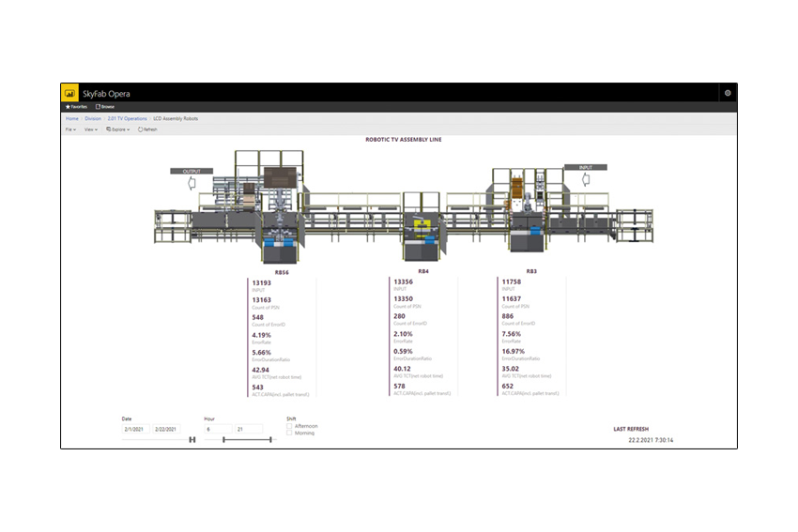Click LAST REFRESH label

click(x=631, y=430)
